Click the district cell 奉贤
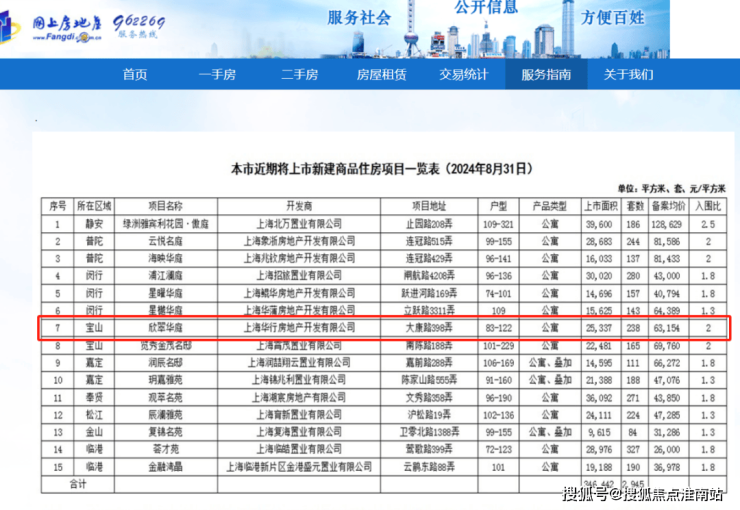 click(94, 398)
